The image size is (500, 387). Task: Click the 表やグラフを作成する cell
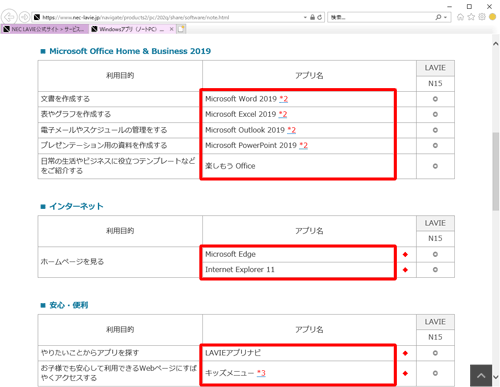(120, 114)
